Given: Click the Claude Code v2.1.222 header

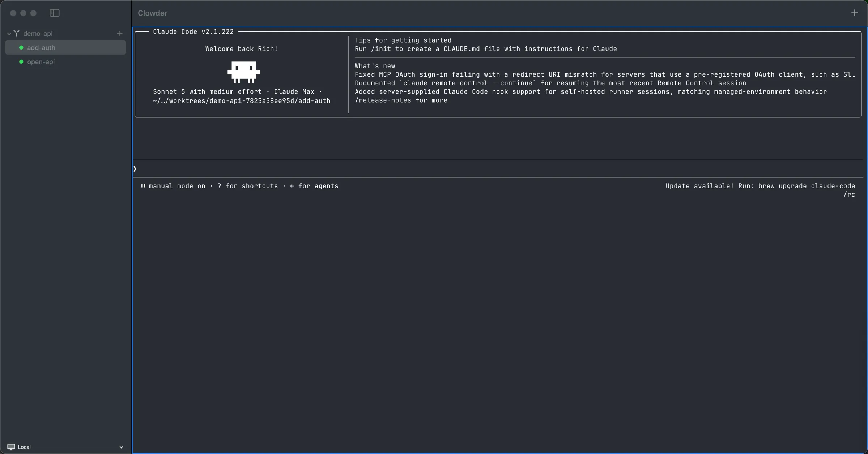Looking at the screenshot, I should pyautogui.click(x=193, y=32).
